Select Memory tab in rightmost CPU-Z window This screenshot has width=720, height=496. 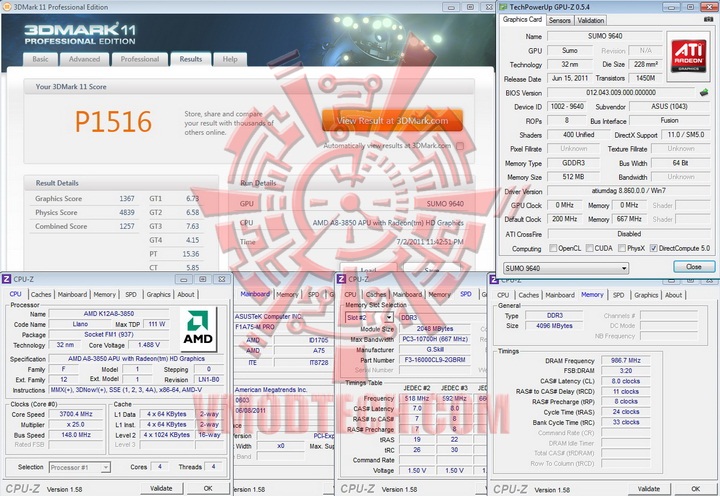click(592, 294)
